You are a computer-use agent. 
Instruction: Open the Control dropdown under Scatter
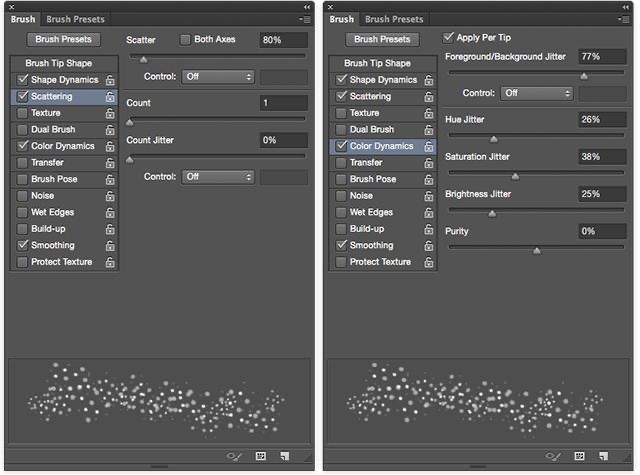(218, 77)
